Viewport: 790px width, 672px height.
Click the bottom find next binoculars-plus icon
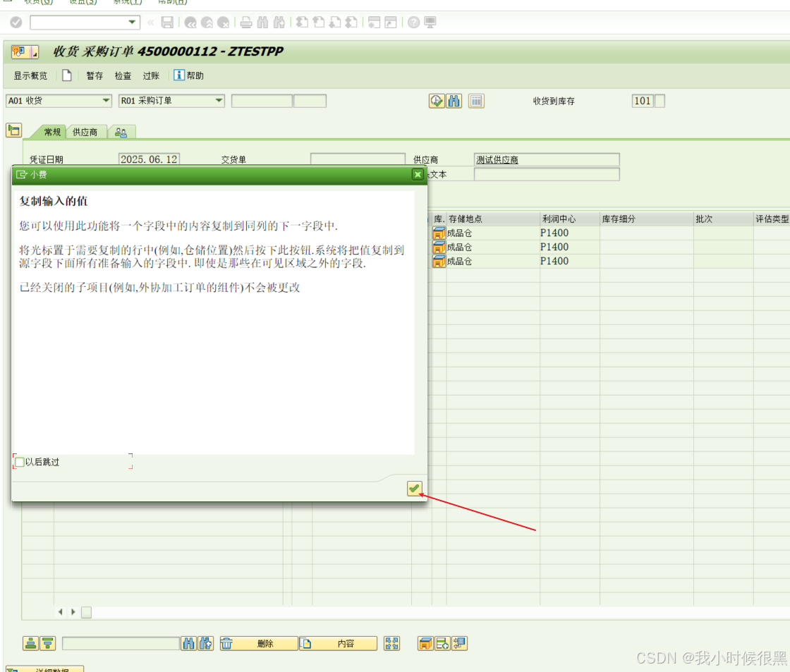coord(205,643)
